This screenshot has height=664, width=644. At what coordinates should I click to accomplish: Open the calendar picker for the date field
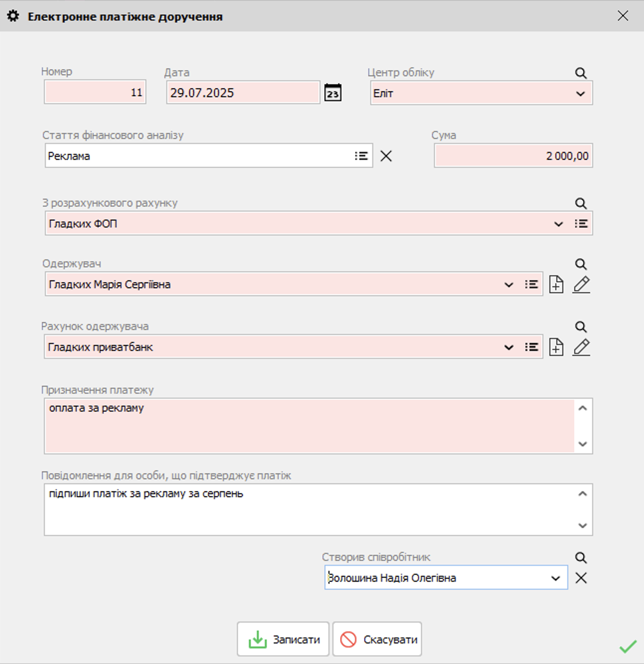click(x=332, y=93)
